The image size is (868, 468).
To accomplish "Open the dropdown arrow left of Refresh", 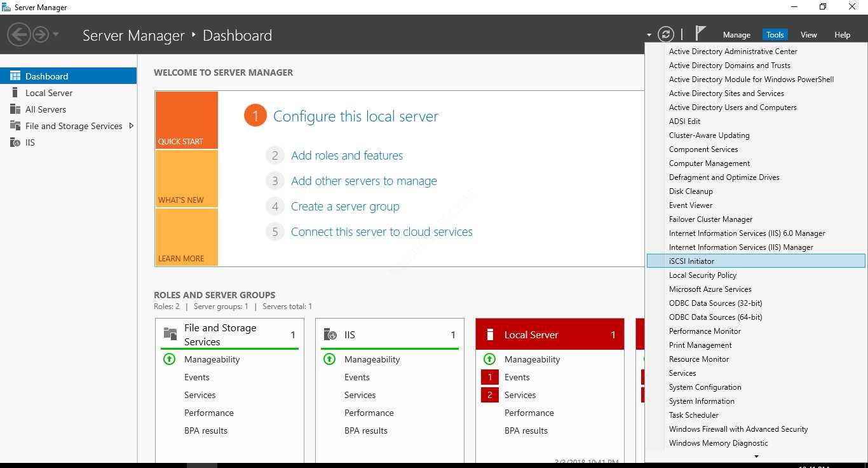I will click(x=649, y=35).
